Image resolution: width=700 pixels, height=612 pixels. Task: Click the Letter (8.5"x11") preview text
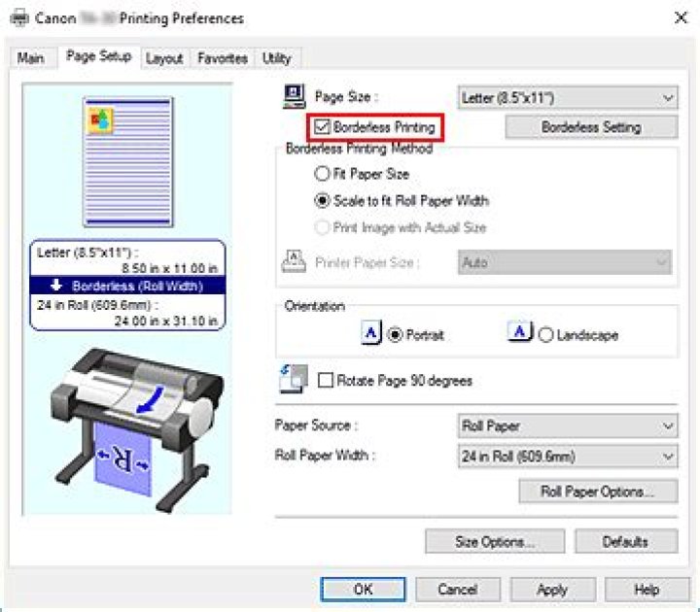click(87, 253)
